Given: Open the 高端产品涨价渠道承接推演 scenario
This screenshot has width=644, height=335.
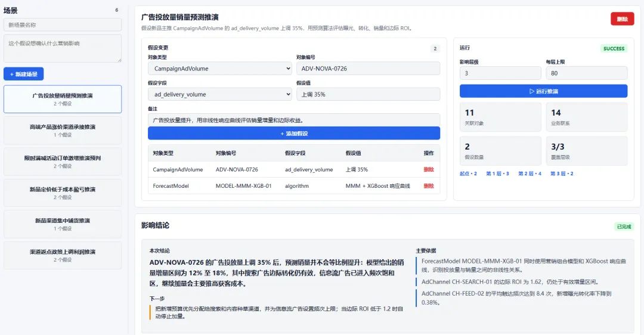Looking at the screenshot, I should (63, 131).
